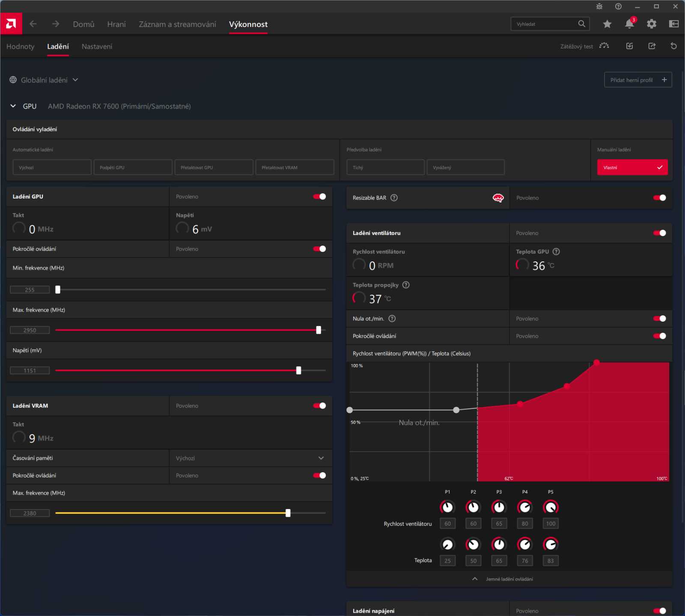
Task: Click the globe icon next to Globální ladění
Action: click(x=13, y=80)
